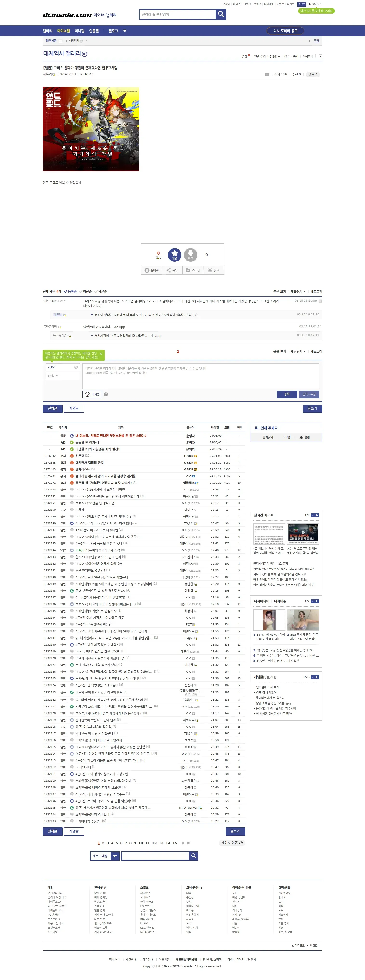Click 본문 보기 above the comments

pyautogui.click(x=279, y=292)
